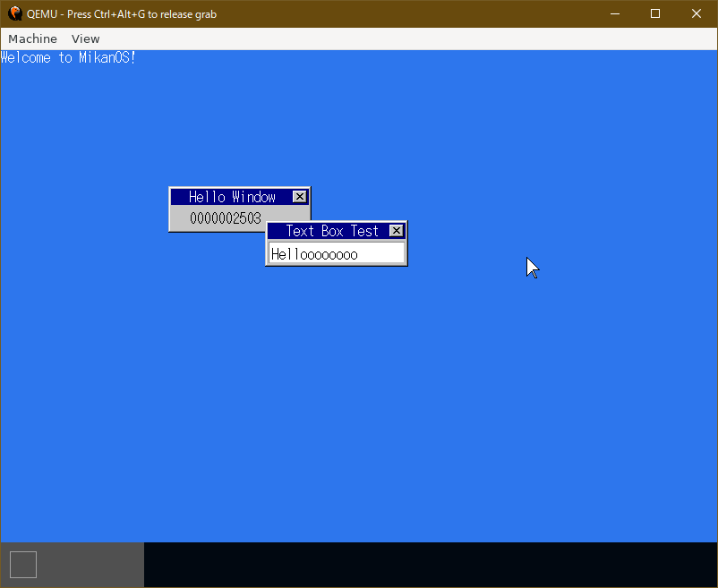Minimize the QEMU window
This screenshot has width=718, height=588.
(615, 13)
